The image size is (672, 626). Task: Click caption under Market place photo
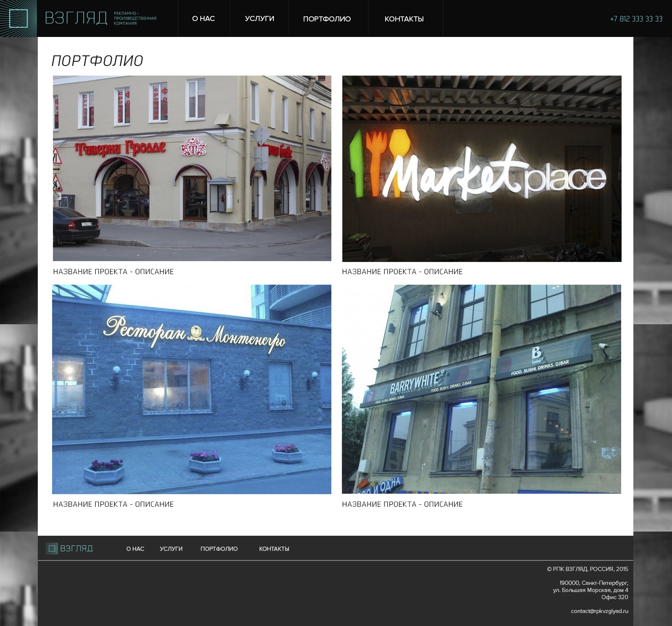pyautogui.click(x=402, y=272)
